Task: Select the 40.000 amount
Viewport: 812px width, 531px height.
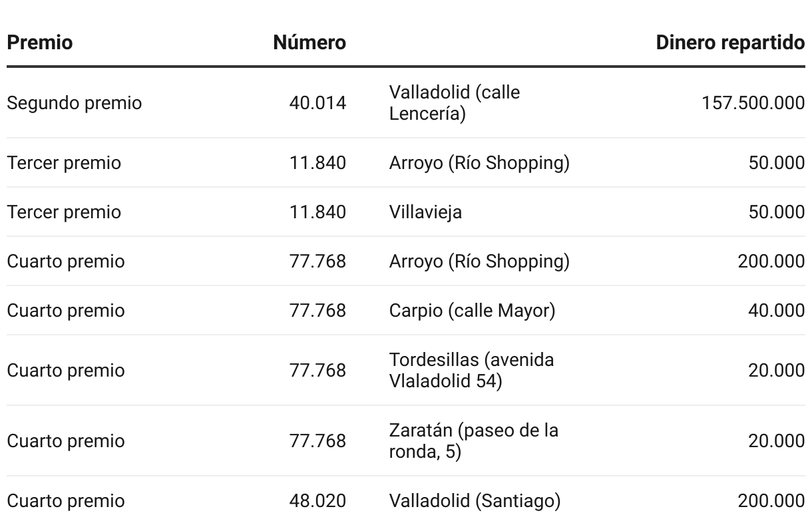Action: (776, 311)
